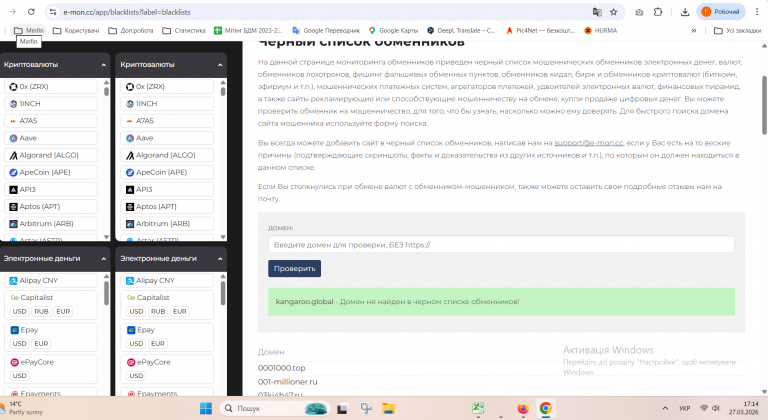Screen dimensions: 768x420
Task: Show hidden bookmarks with the » chevron
Action: 694,30
